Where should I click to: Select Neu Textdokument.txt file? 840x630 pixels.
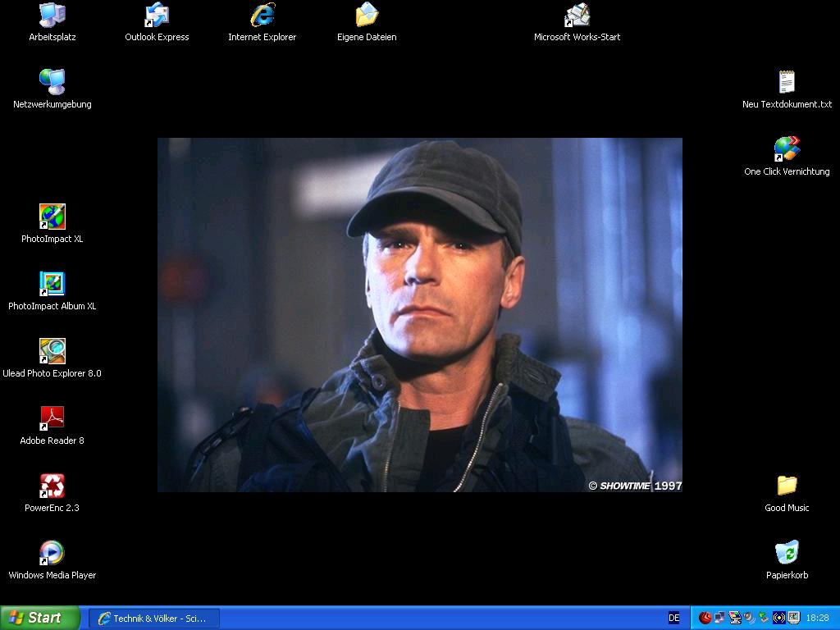(787, 83)
